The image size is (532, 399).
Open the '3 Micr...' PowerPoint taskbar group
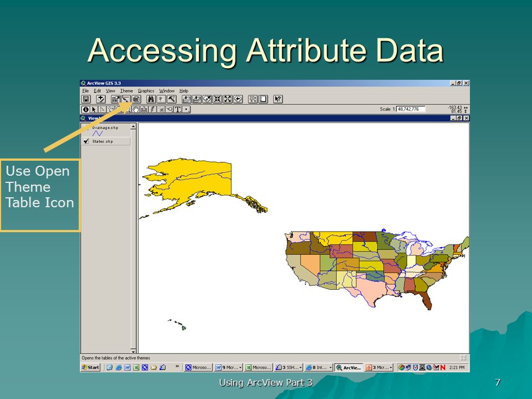point(378,367)
